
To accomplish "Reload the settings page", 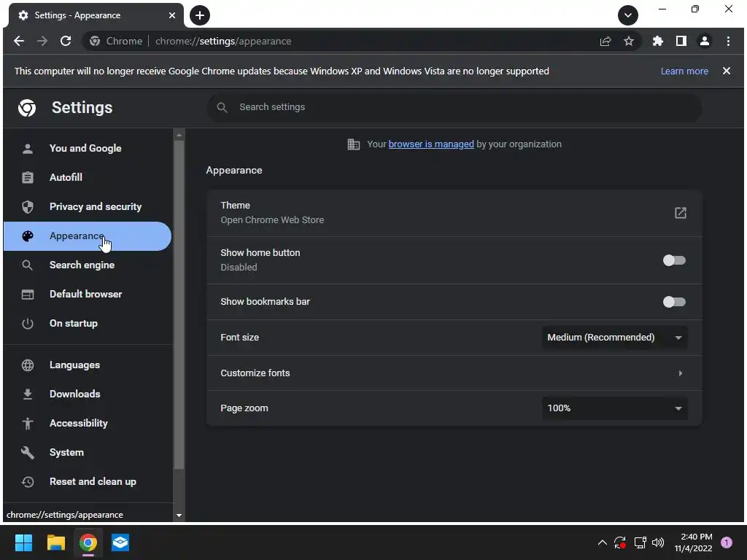I will coord(66,41).
